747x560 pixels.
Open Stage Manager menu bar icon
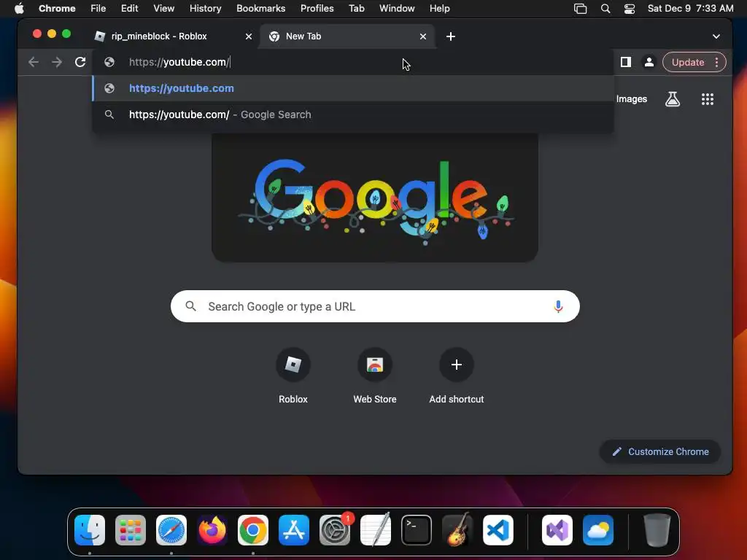pyautogui.click(x=580, y=9)
